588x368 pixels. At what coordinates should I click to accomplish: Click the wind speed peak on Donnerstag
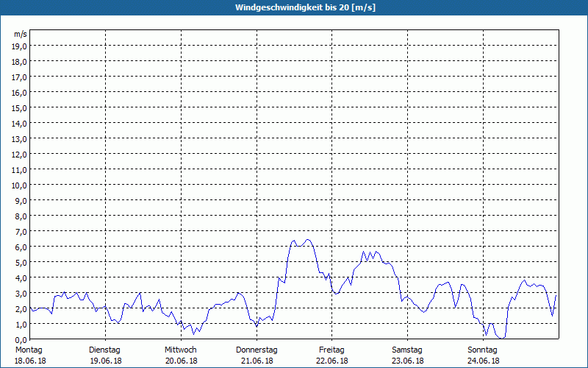[x=308, y=240]
